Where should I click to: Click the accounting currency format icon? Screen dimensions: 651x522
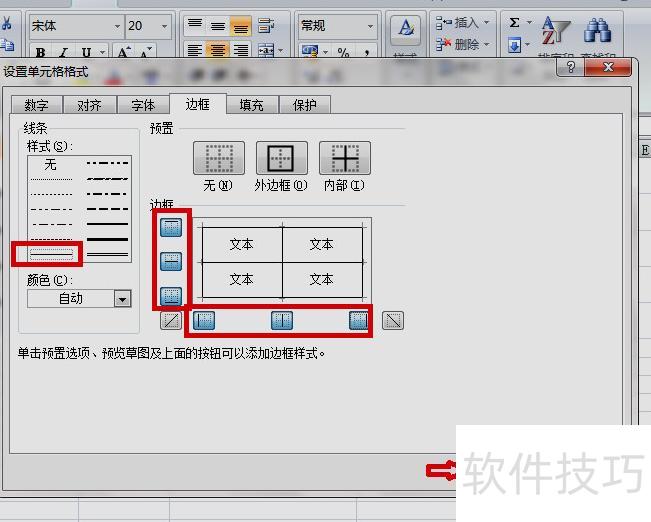coord(310,52)
